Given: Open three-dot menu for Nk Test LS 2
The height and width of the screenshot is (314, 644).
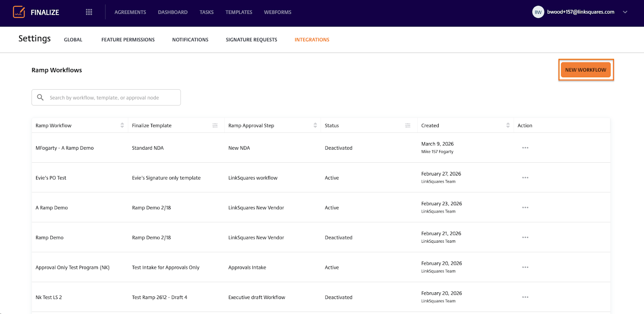Looking at the screenshot, I should [x=525, y=297].
